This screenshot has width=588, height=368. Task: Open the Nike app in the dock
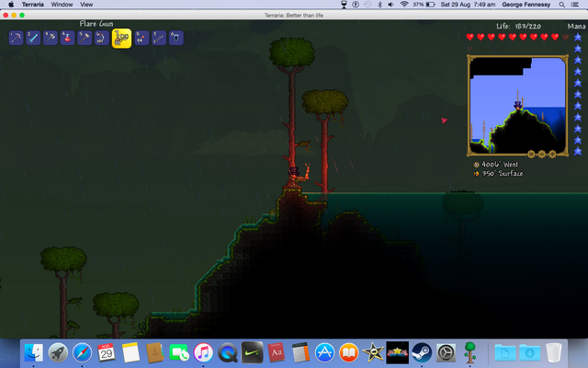(252, 352)
